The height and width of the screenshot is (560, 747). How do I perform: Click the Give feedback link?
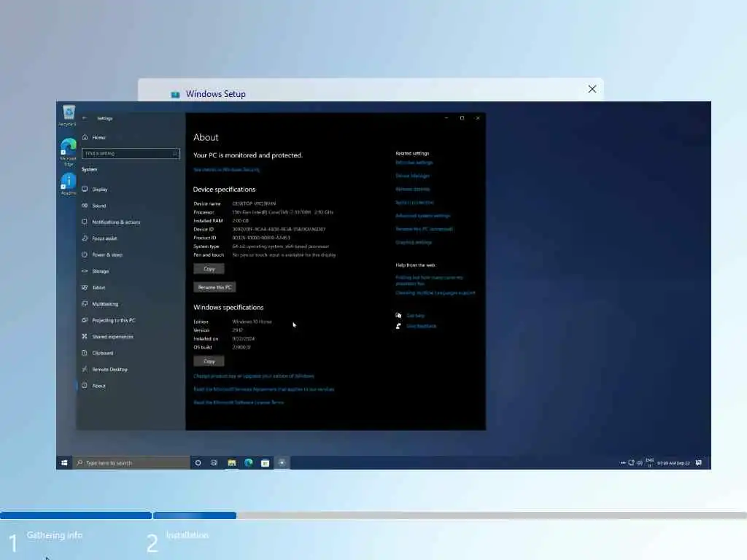click(421, 326)
